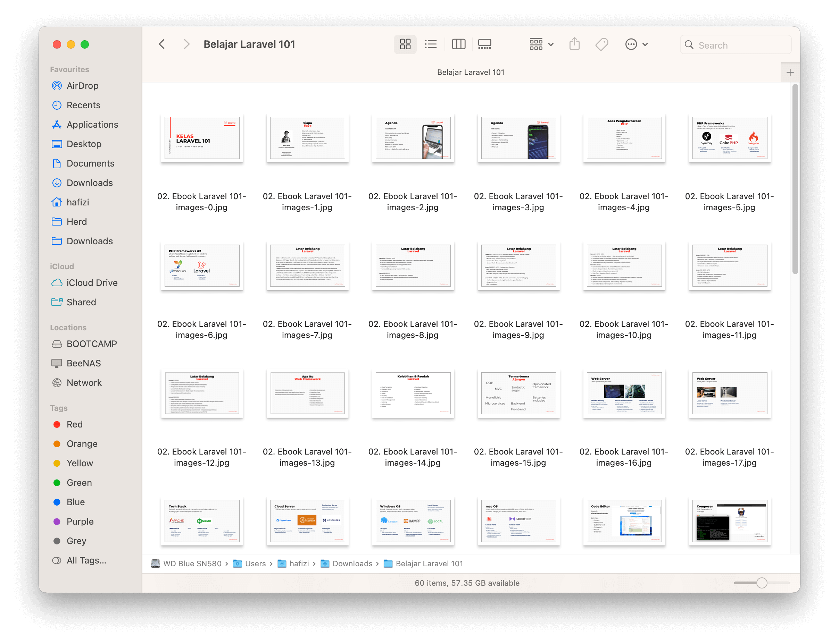
Task: Click the Edit Tags icon
Action: pos(601,44)
